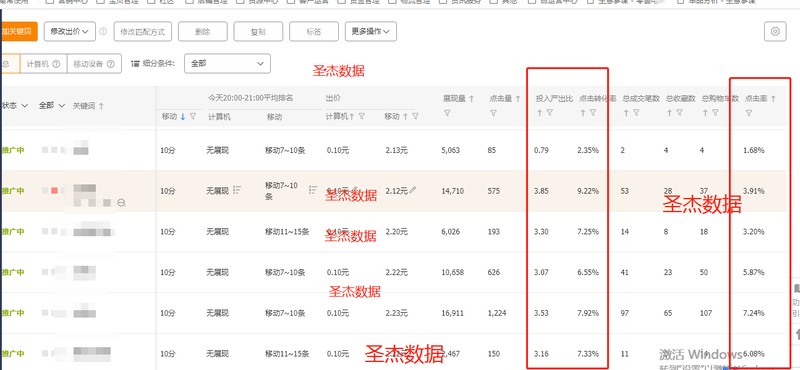Open filter under 总购物车数 column

tap(716, 113)
